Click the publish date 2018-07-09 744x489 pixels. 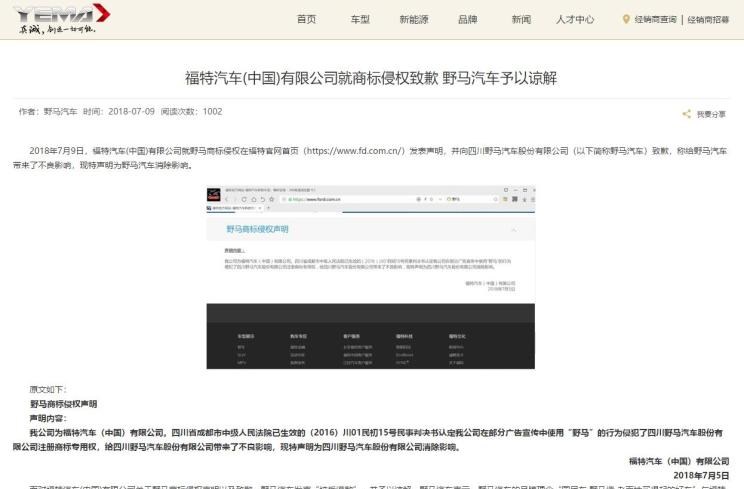pyautogui.click(x=131, y=111)
